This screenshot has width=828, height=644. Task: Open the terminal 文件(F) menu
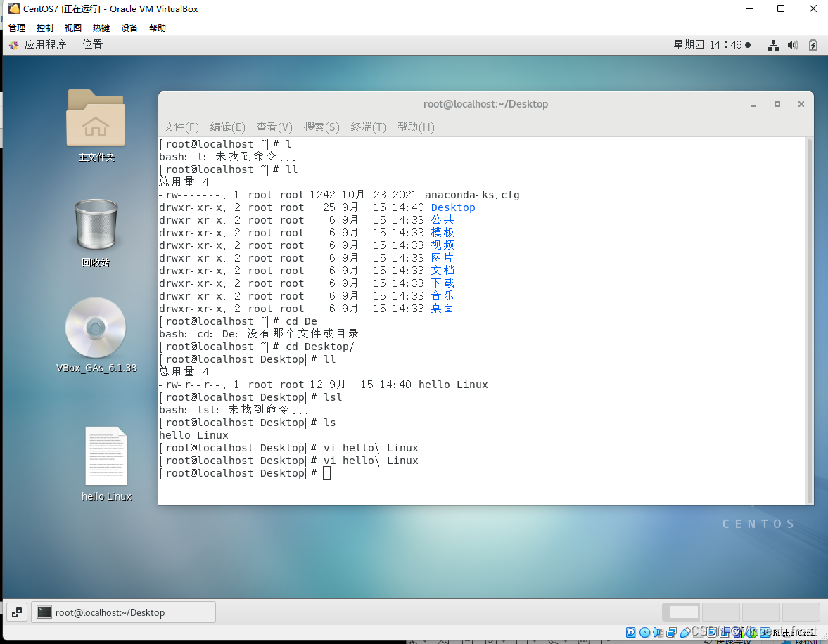tap(181, 127)
